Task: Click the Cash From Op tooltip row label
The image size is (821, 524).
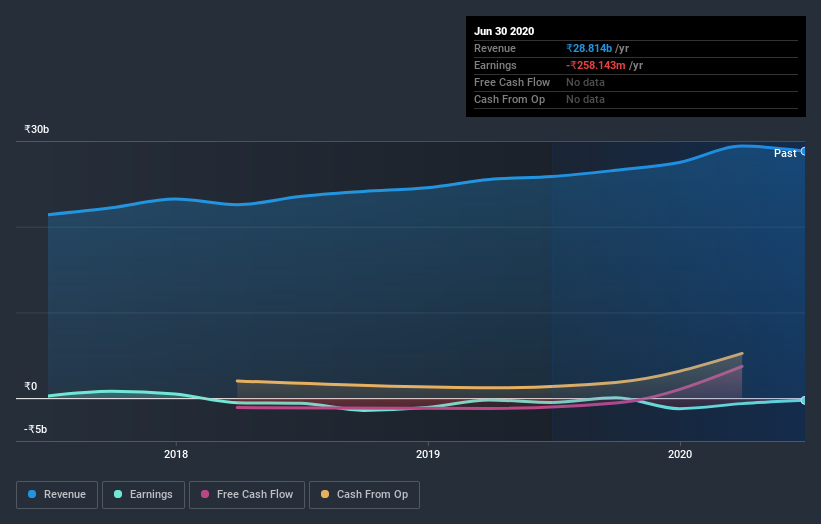Action: click(509, 99)
